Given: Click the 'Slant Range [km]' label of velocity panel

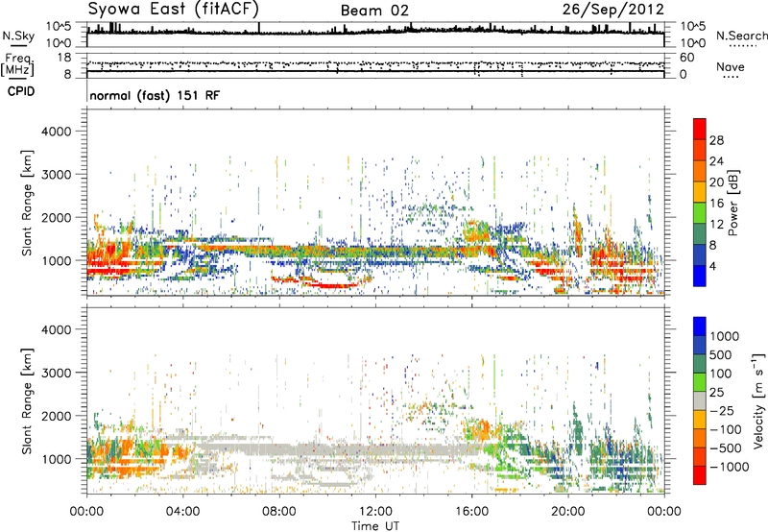Looking at the screenshot, I should [27, 401].
